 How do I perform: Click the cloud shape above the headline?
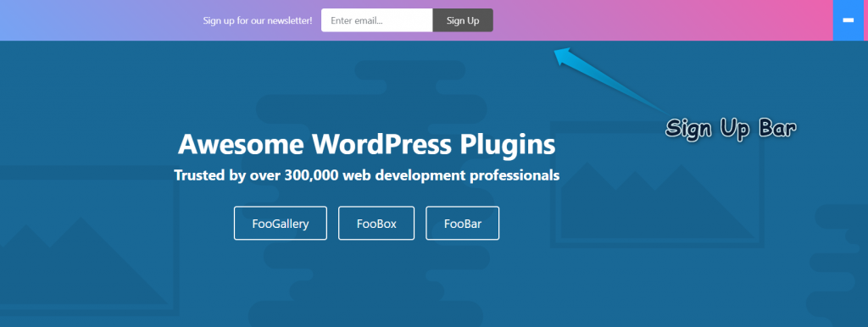(409, 69)
